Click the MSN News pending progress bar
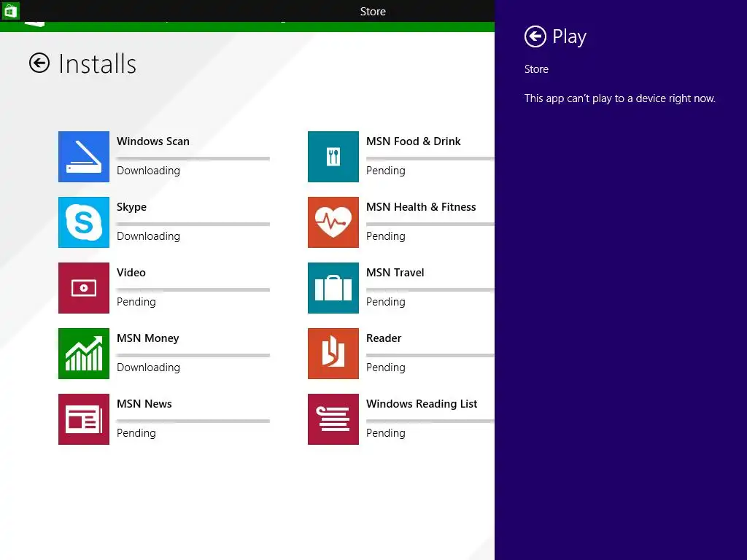This screenshot has width=747, height=560. click(x=193, y=421)
